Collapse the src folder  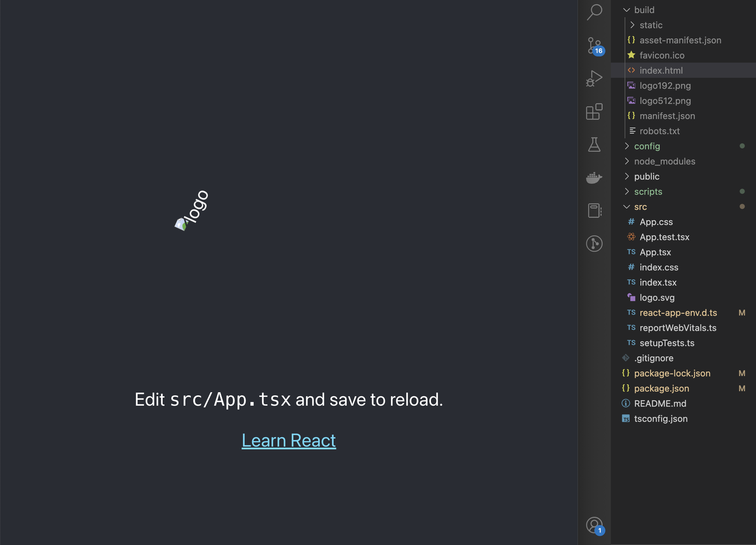click(x=640, y=207)
